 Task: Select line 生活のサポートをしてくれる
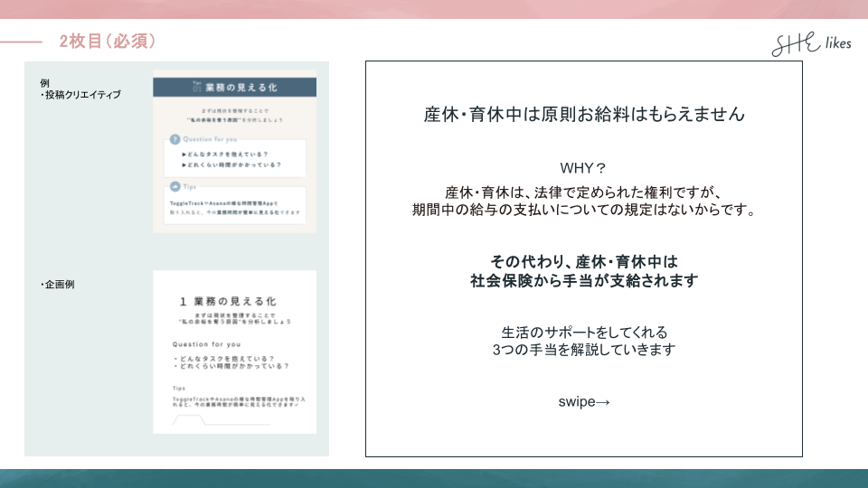[584, 333]
